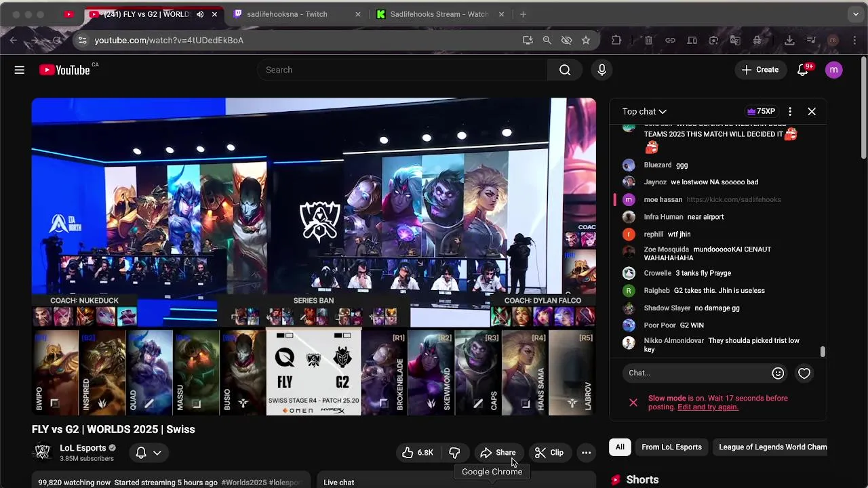The height and width of the screenshot is (488, 868).
Task: Expand the Top chat dropdown
Action: point(644,111)
